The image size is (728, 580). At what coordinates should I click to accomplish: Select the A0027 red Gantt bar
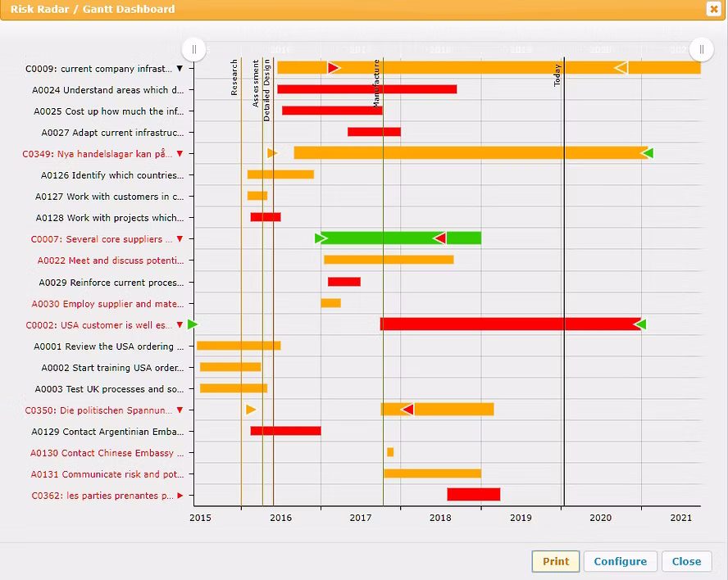pyautogui.click(x=374, y=132)
